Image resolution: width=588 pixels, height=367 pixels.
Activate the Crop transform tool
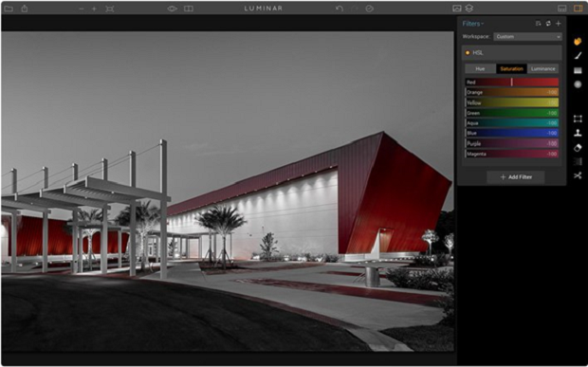[x=578, y=119]
